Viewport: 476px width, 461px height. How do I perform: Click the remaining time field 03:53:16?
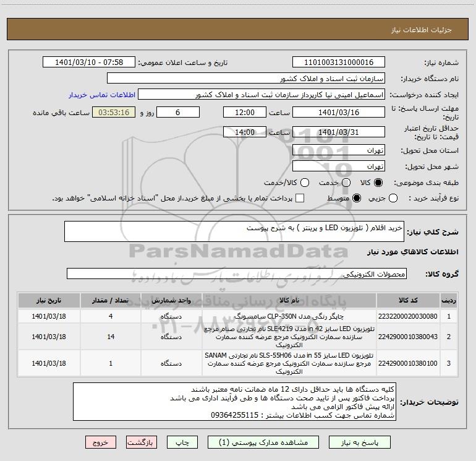(114, 112)
